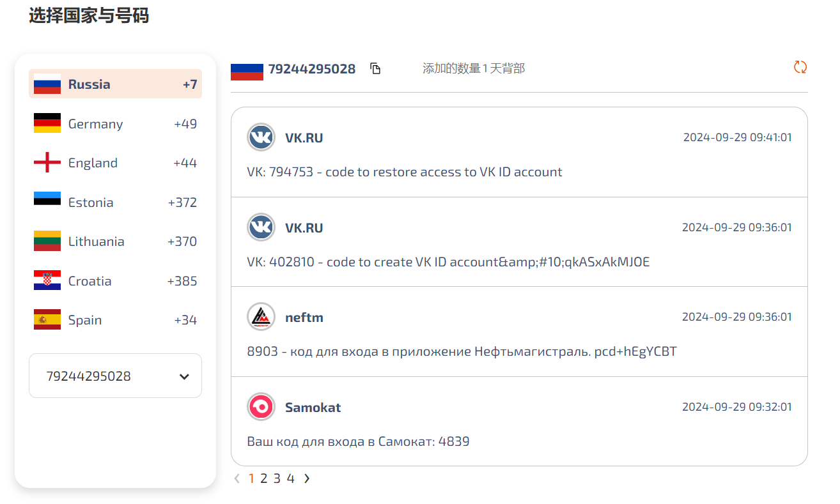The width and height of the screenshot is (840, 504).
Task: Click the header phone number 79244295028
Action: (311, 69)
